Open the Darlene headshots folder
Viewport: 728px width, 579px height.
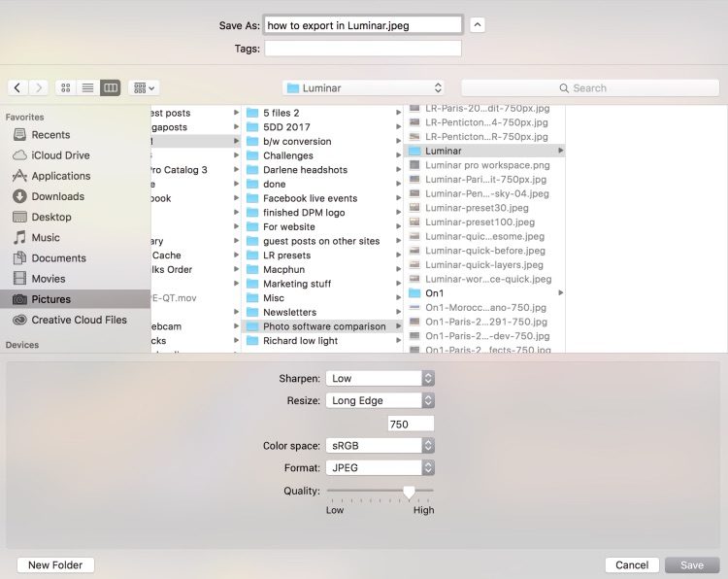click(322, 170)
